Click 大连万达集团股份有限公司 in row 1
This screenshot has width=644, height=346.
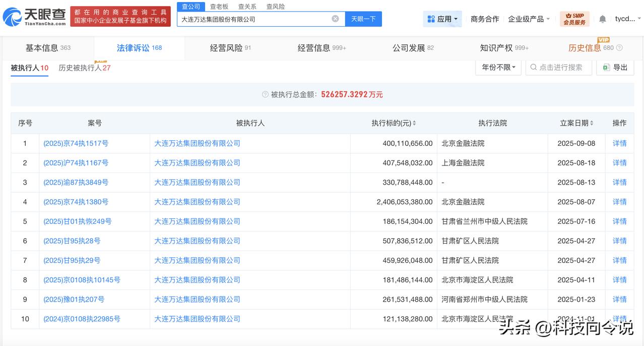click(197, 143)
